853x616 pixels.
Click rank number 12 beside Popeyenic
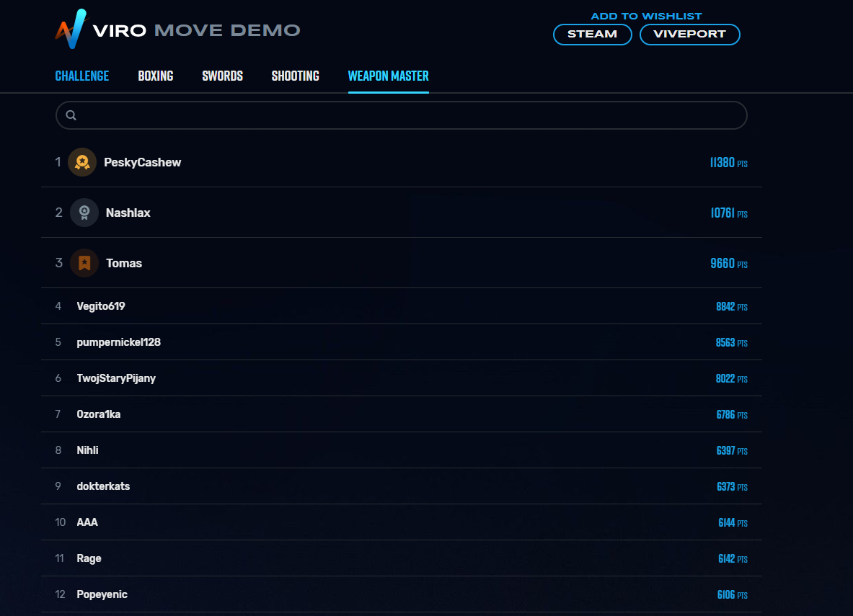pos(60,594)
